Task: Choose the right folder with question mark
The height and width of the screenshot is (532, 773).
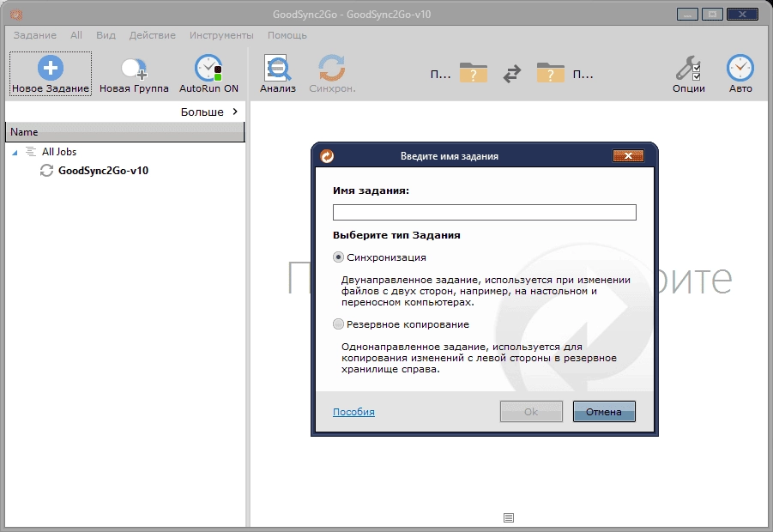Action: pos(550,73)
